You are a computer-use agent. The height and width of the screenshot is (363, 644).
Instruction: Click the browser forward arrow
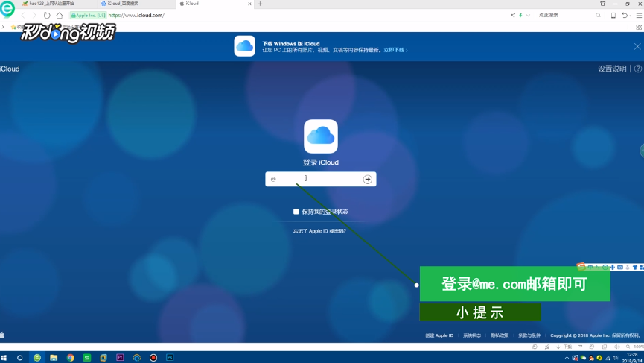(x=34, y=15)
